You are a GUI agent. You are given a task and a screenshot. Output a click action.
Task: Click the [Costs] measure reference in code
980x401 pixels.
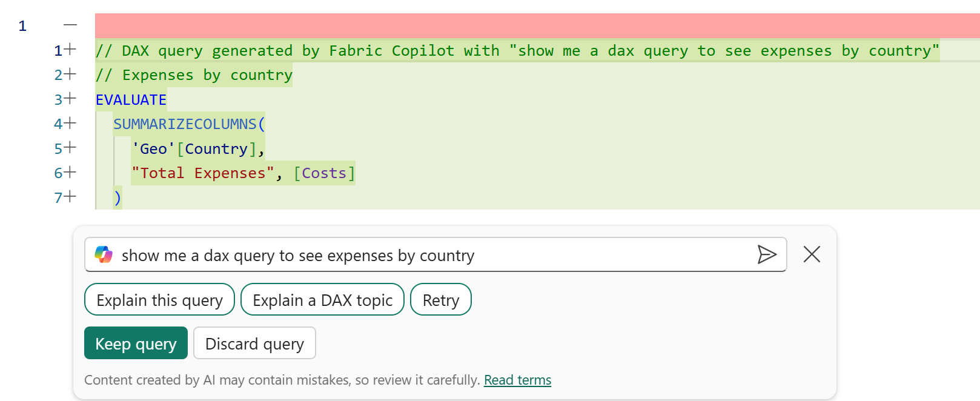click(x=324, y=173)
